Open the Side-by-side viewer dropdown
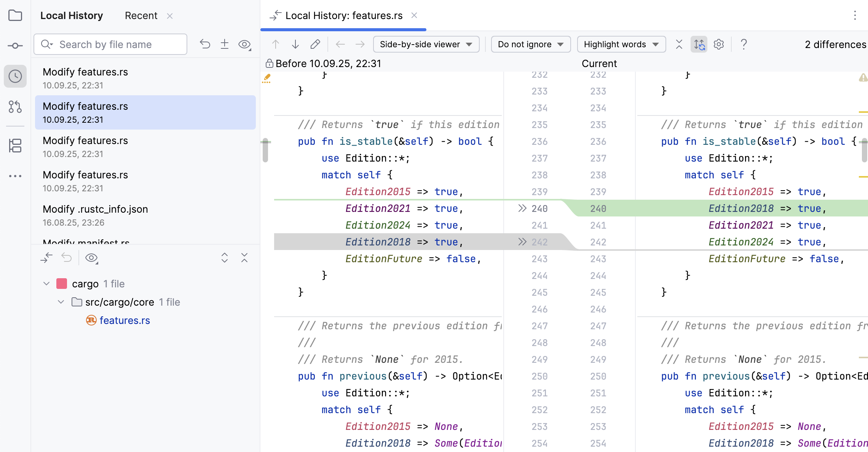 point(426,44)
